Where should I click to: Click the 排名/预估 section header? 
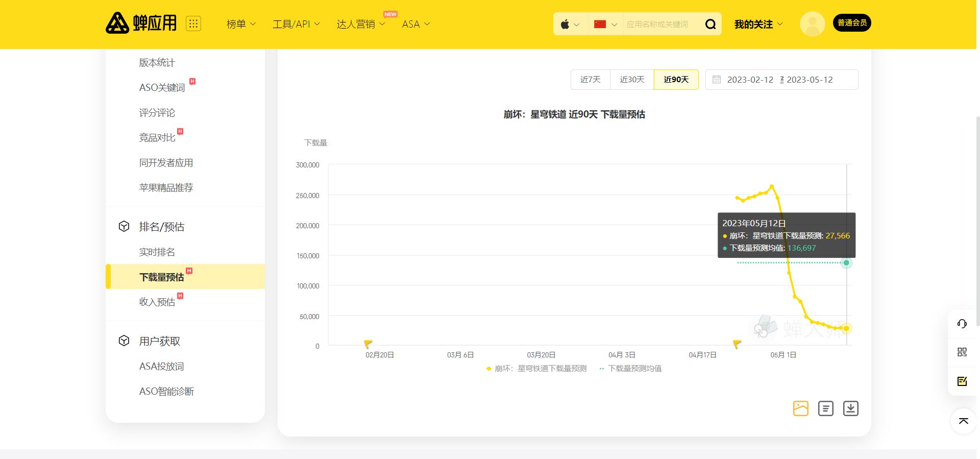click(x=162, y=227)
